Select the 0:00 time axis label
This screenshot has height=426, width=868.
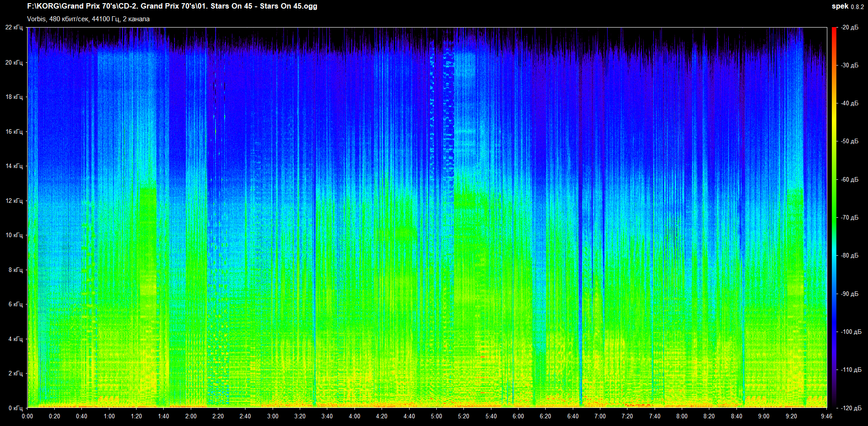27,416
